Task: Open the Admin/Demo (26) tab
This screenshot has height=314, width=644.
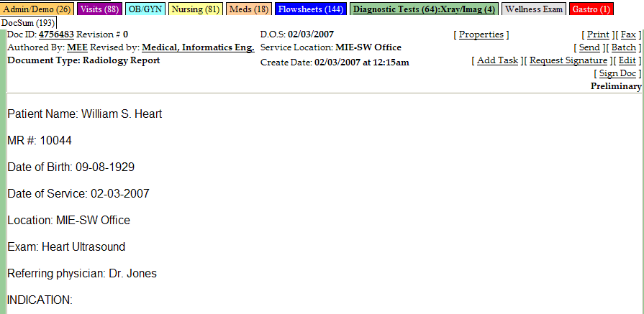Action: point(37,9)
